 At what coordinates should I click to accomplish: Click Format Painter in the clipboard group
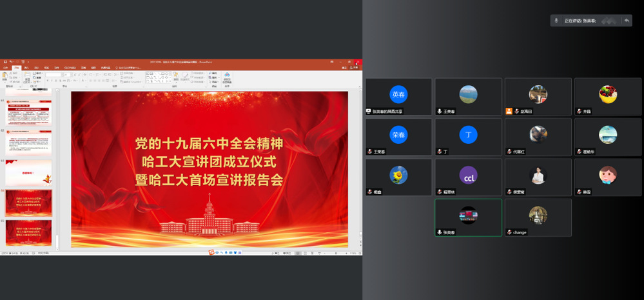[15, 82]
